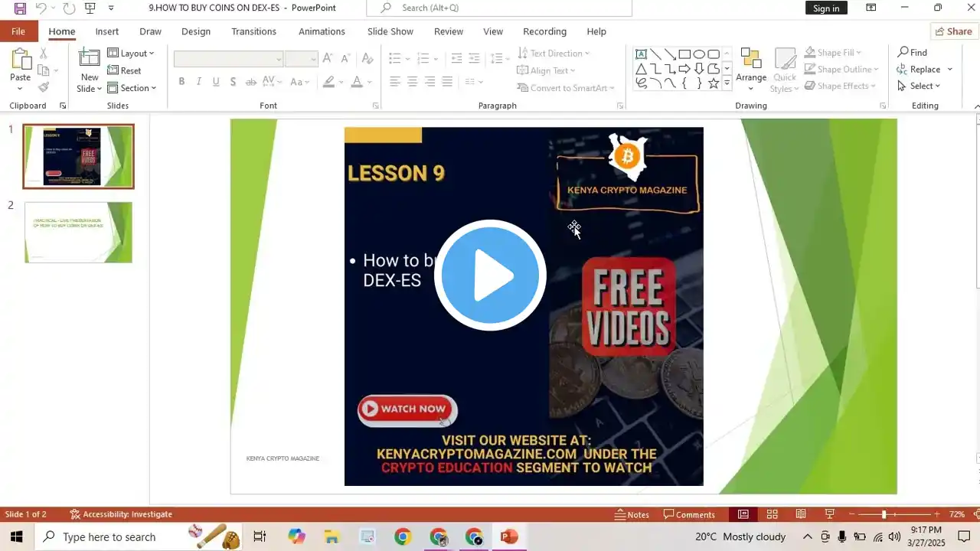This screenshot has width=980, height=551.
Task: Open the File tab
Action: 18,31
